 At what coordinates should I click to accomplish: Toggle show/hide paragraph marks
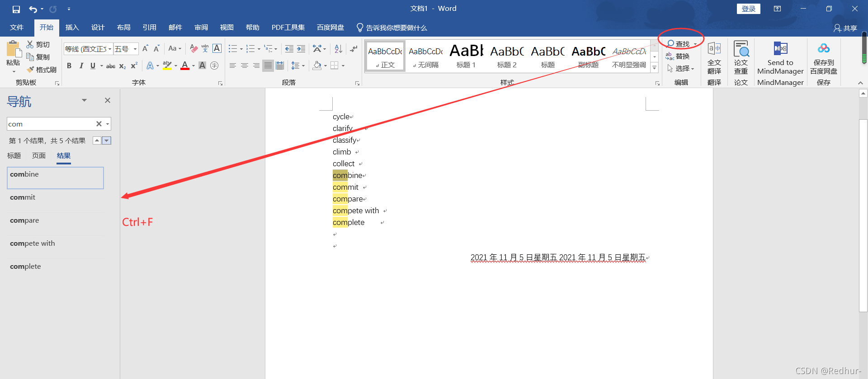354,48
